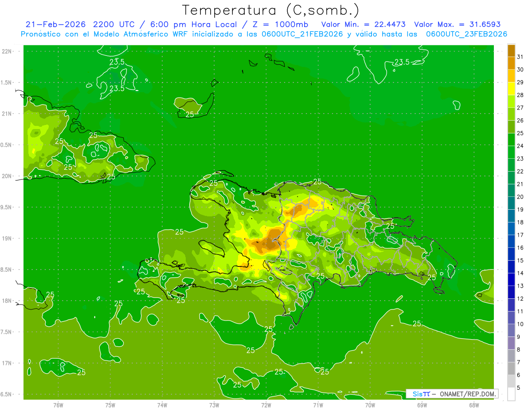Click the orange legend swatch between 30 and 31
This screenshot has height=411, width=532.
tap(511, 63)
